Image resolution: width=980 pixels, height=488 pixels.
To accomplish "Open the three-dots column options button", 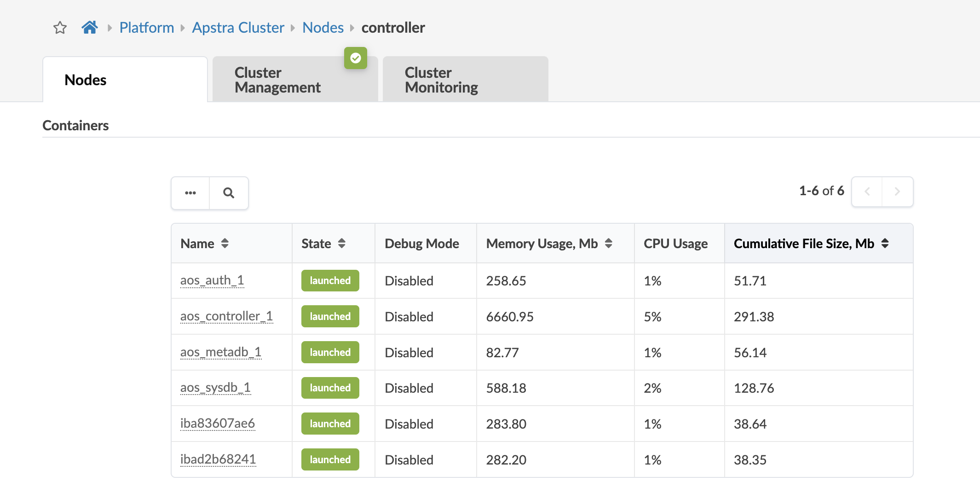I will (x=190, y=193).
